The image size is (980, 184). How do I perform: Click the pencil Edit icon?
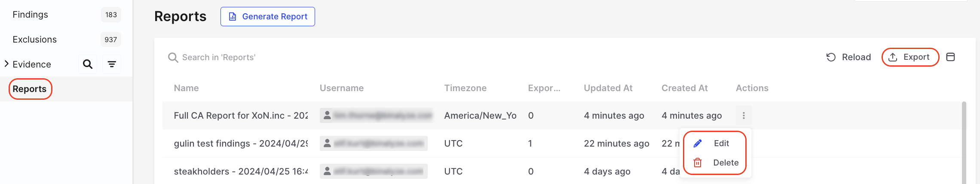[698, 144]
